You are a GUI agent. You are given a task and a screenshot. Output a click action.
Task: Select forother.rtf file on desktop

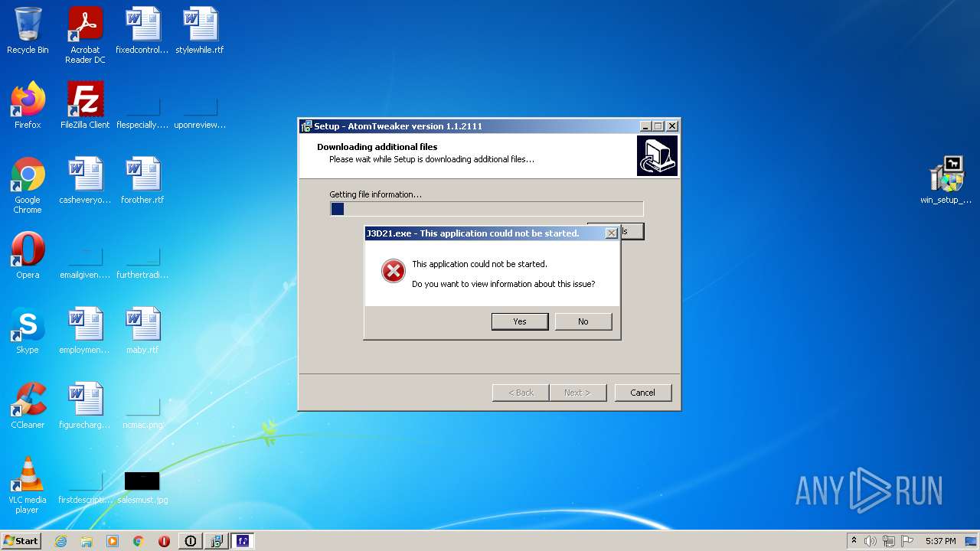pos(142,181)
